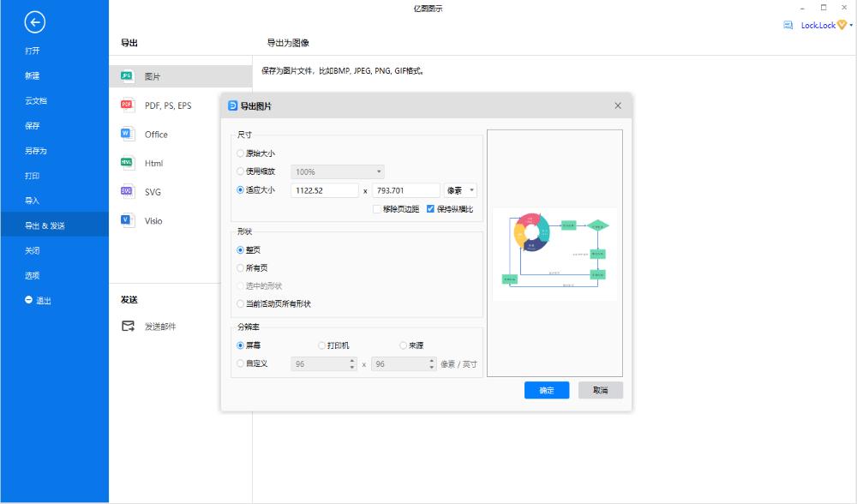Click the 确定 confirm button
857x504 pixels.
[546, 390]
